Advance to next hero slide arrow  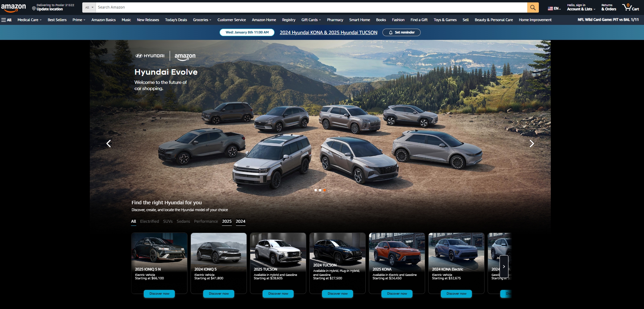[x=531, y=144]
